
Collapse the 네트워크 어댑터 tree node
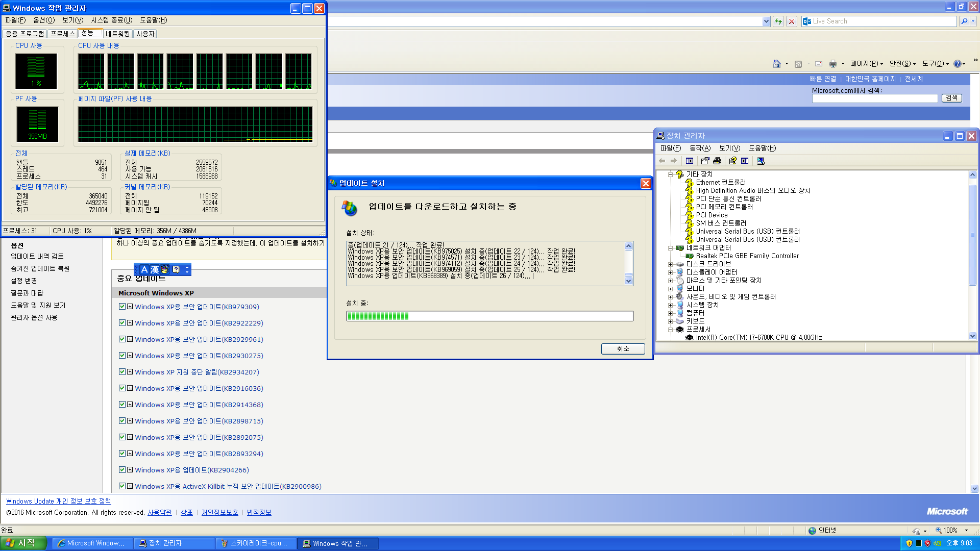[670, 248]
